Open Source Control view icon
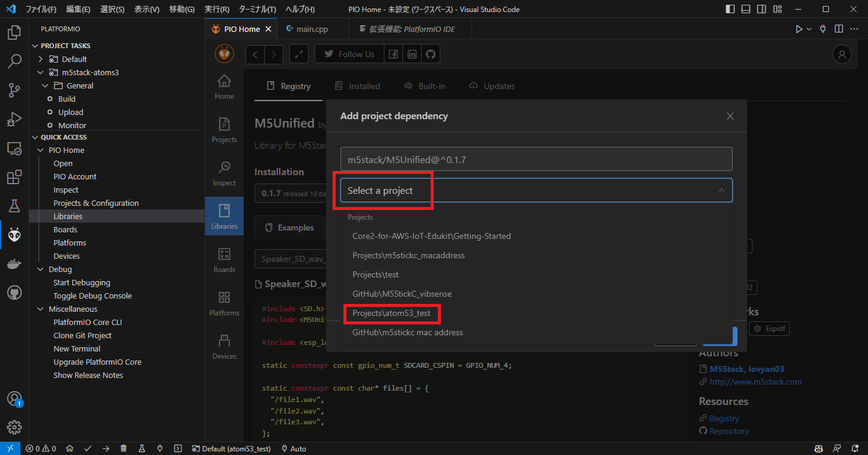 click(x=14, y=90)
